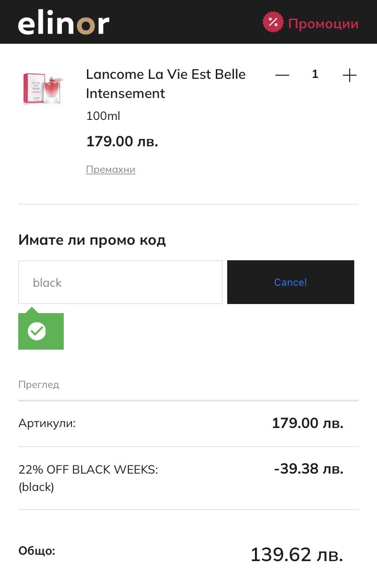Focus the promo code input field
The width and height of the screenshot is (377, 588).
pos(120,282)
